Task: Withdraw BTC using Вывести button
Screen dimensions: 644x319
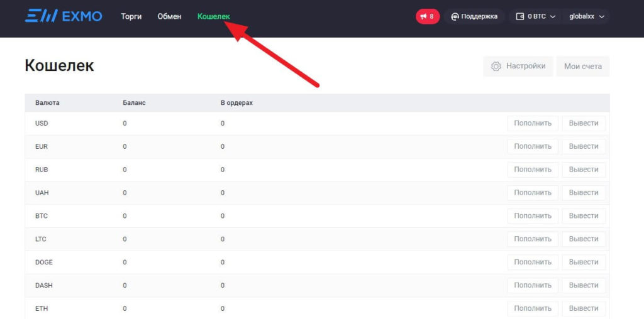Action: click(583, 216)
